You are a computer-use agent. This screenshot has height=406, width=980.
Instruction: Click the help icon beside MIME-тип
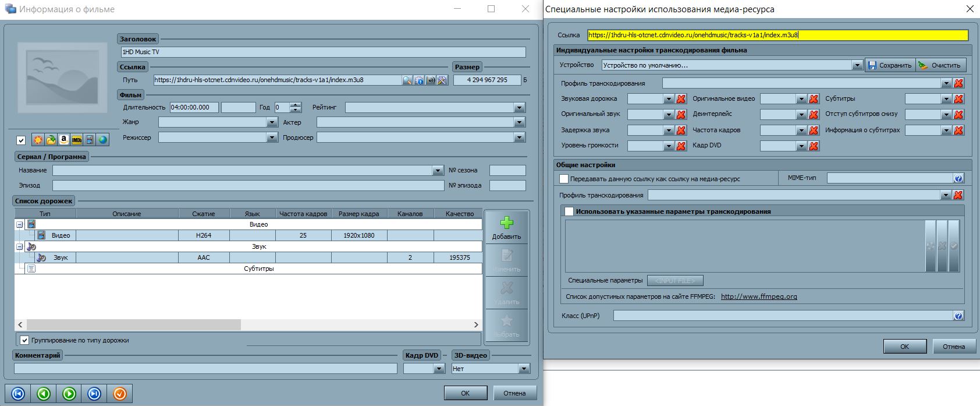click(x=958, y=178)
